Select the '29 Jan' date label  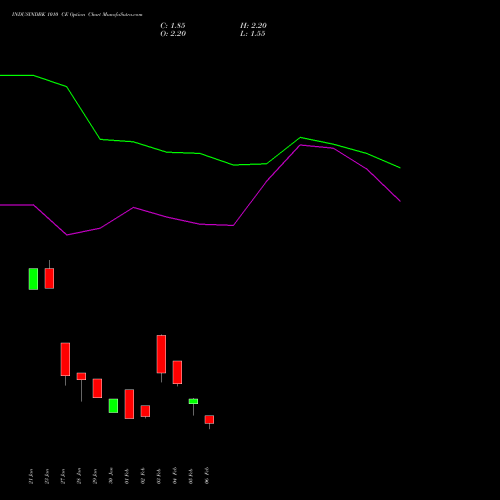tap(95, 476)
